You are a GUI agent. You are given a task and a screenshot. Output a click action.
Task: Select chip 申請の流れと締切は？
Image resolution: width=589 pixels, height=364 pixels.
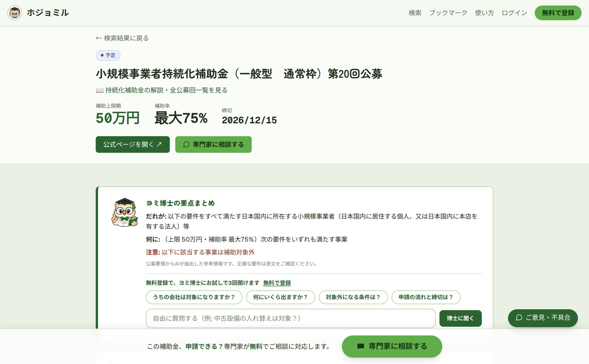426,297
